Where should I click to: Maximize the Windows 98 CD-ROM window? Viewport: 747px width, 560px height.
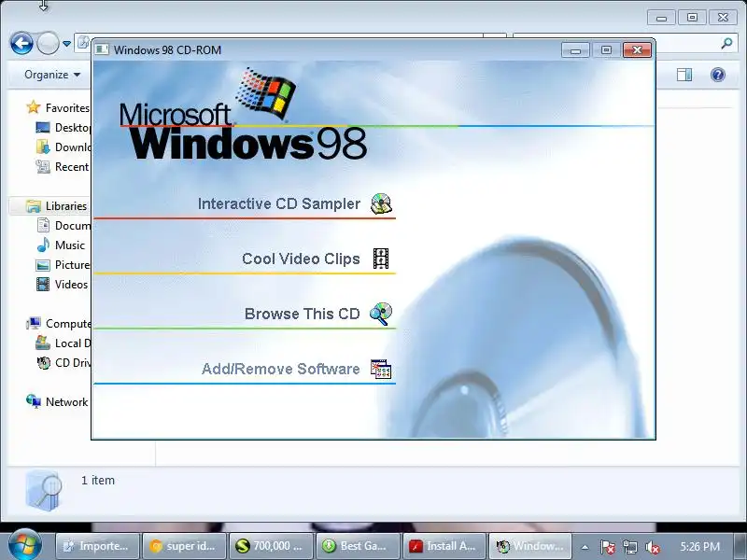coord(606,50)
